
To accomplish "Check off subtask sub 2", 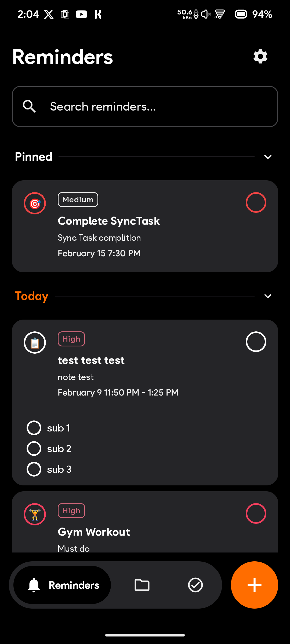I will [34, 448].
